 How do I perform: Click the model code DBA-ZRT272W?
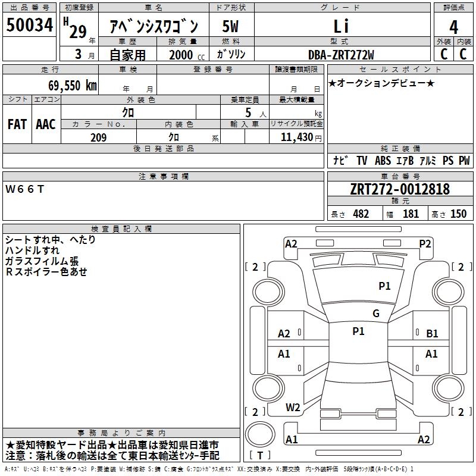click(341, 55)
